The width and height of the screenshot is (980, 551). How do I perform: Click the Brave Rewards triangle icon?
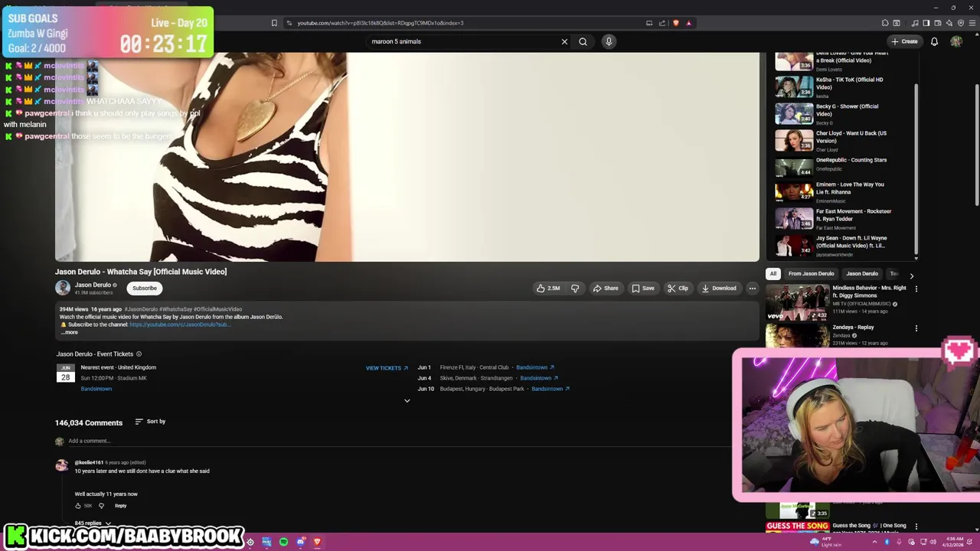click(688, 23)
